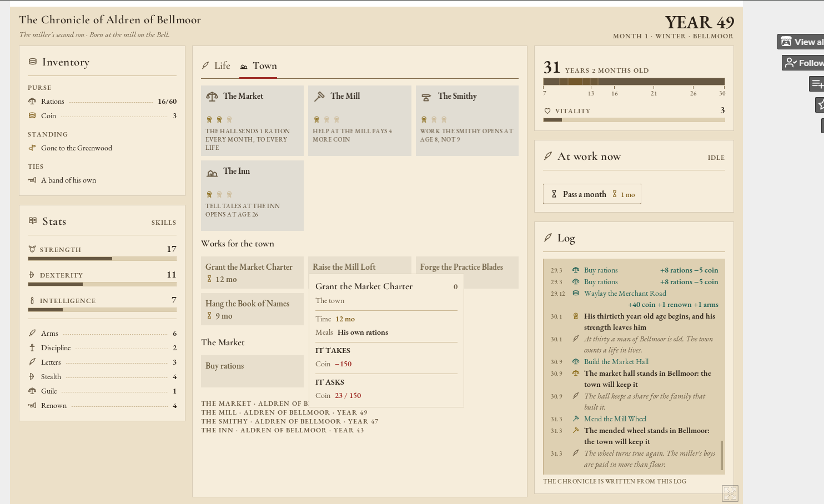Click the Discipline skill icon
The height and width of the screenshot is (504, 824).
point(32,347)
